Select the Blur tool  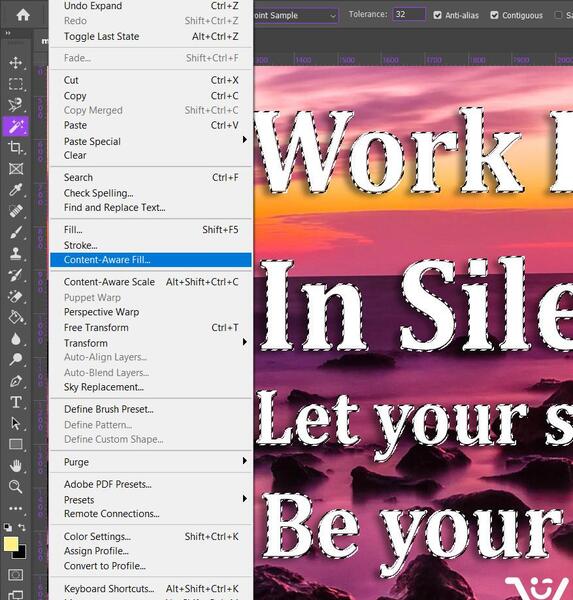click(x=16, y=339)
